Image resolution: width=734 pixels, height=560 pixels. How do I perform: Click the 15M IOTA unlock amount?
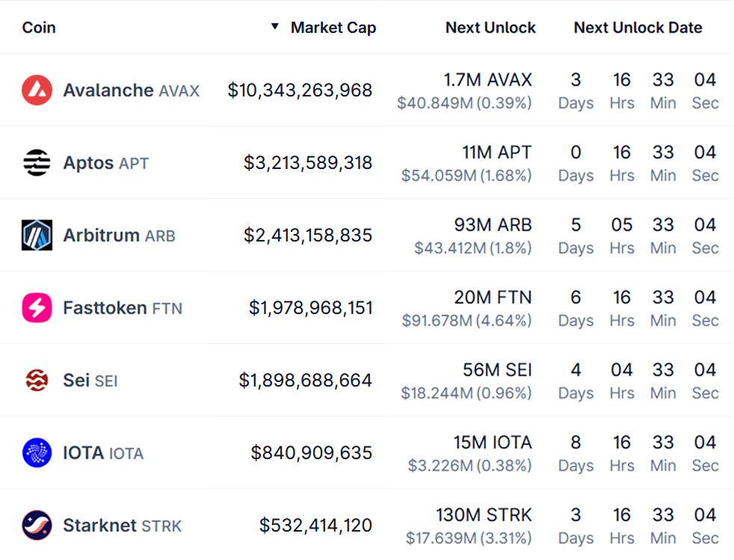(x=493, y=443)
